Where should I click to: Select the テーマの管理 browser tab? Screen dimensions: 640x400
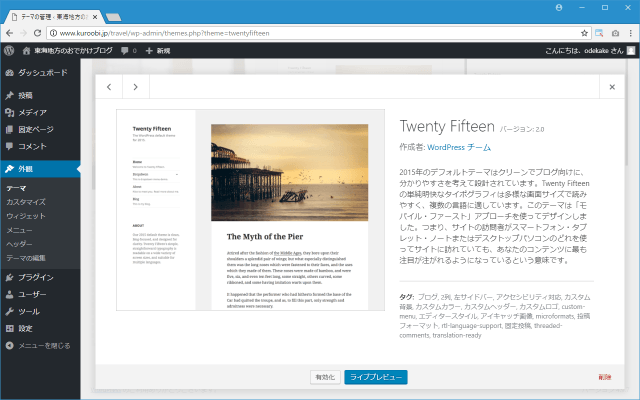point(54,17)
